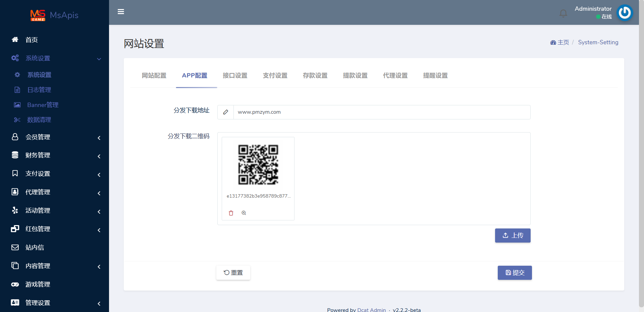
Task: Click the Administrator avatar power icon
Action: (625, 13)
